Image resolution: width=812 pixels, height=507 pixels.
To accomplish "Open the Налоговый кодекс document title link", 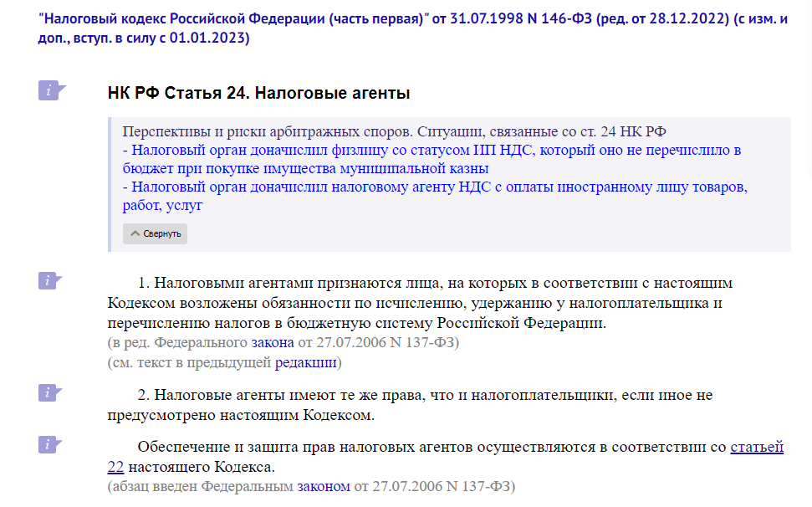I will [413, 28].
